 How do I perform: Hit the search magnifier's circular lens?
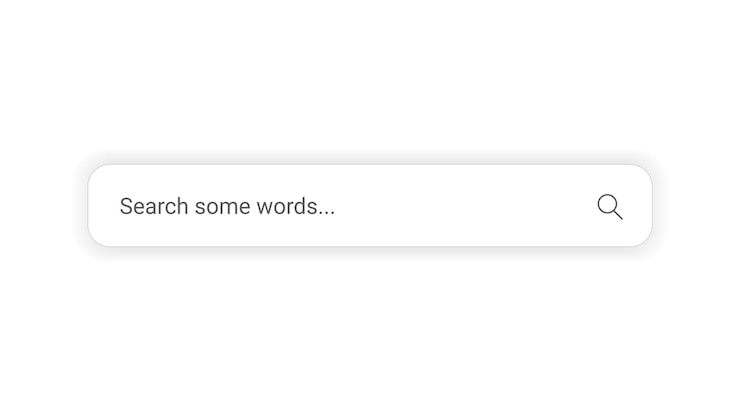pos(607,204)
